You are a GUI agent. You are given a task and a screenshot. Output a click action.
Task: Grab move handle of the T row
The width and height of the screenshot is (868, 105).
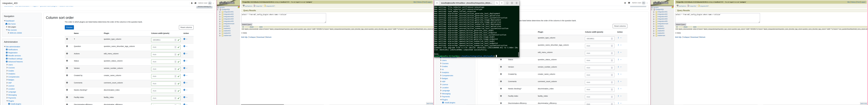tap(67, 39)
